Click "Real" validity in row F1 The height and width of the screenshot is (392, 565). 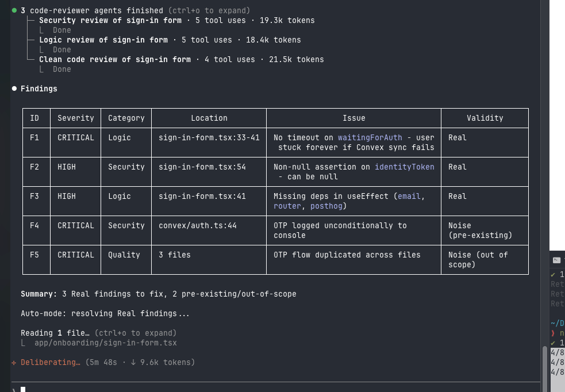tap(458, 137)
